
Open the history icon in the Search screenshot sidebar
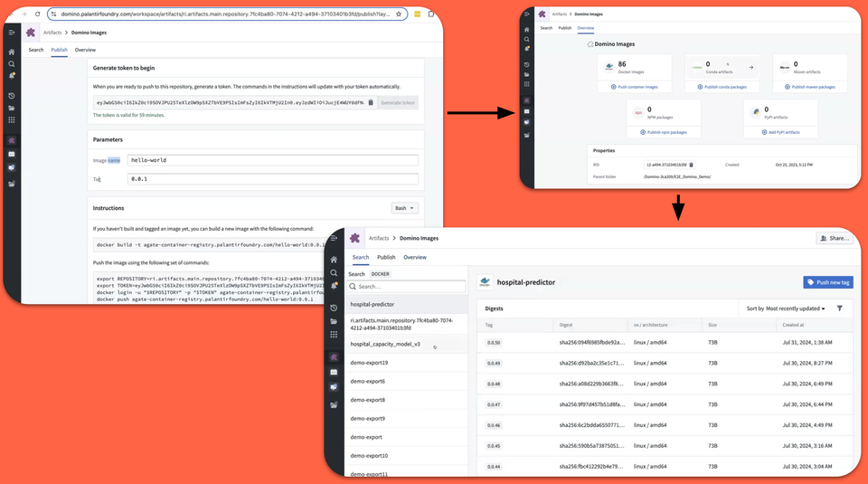click(x=334, y=308)
